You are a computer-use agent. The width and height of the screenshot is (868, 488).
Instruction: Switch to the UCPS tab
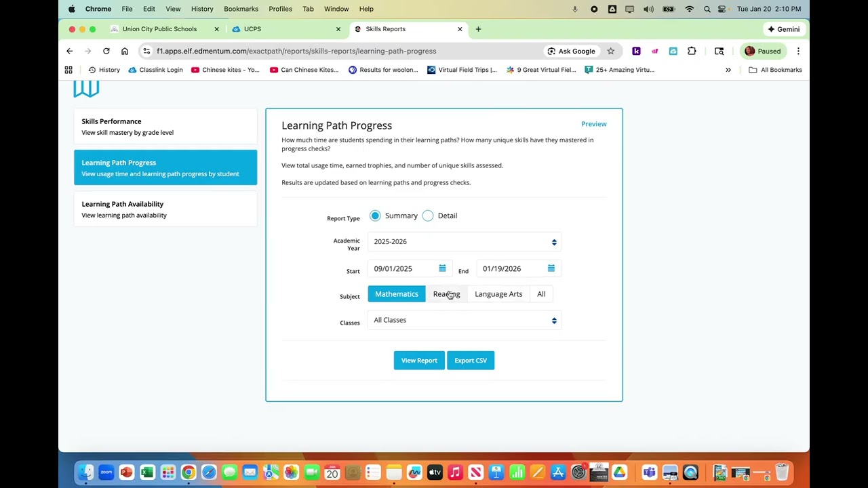(x=285, y=29)
